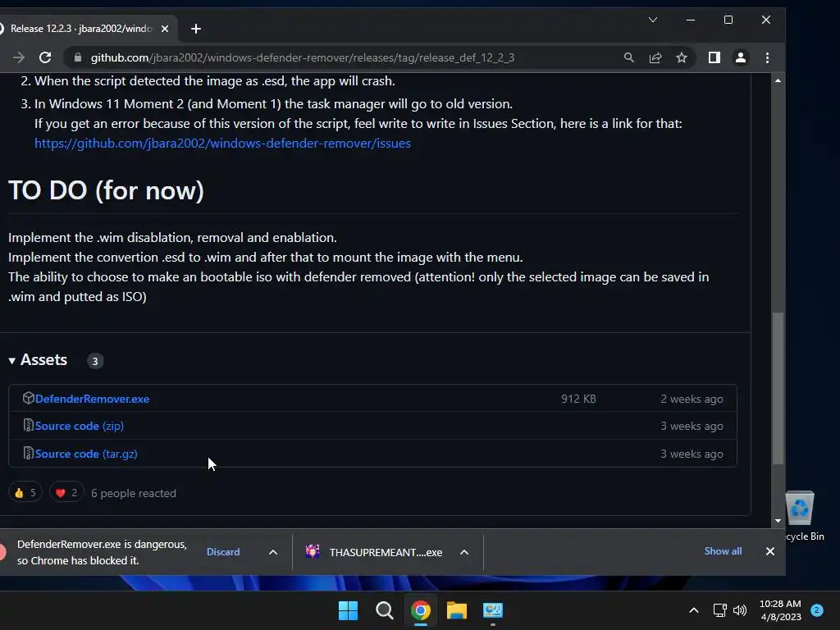Image resolution: width=840 pixels, height=630 pixels.
Task: Open the Chrome side panel icon
Action: 714,57
